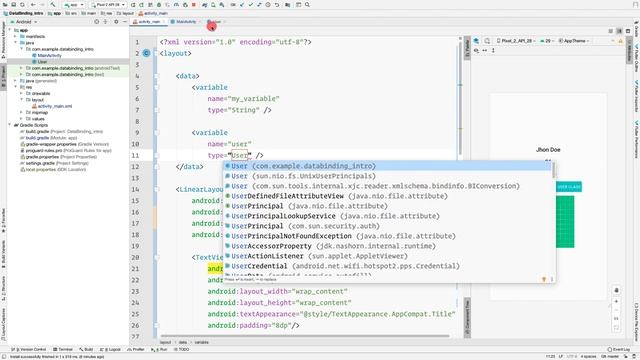Image resolution: width=640 pixels, height=360 pixels.
Task: Click the layout gutter icon on line 2
Action: point(147,53)
